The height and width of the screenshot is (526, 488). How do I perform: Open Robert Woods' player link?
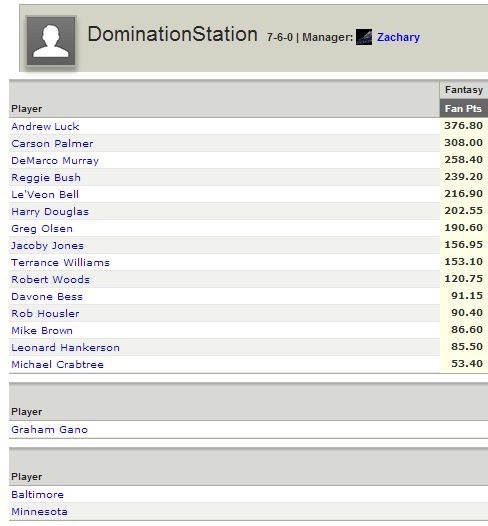tap(50, 280)
